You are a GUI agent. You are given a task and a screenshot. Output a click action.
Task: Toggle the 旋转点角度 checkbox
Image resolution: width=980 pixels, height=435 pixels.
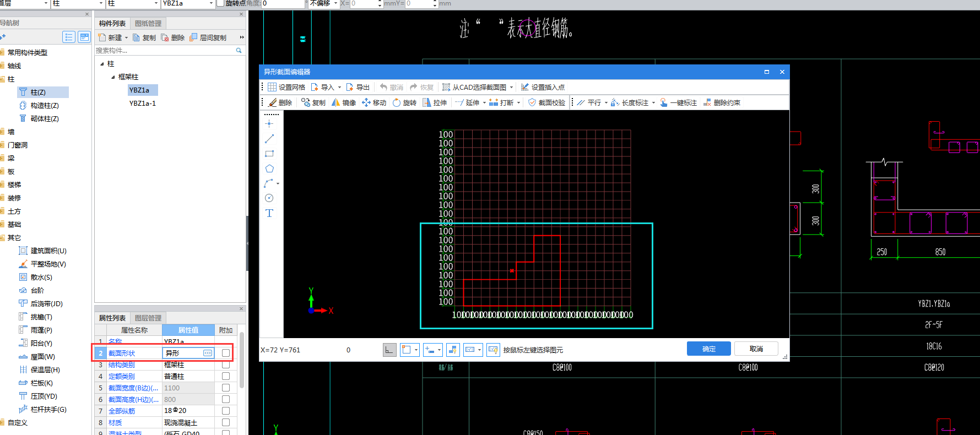[x=220, y=3]
